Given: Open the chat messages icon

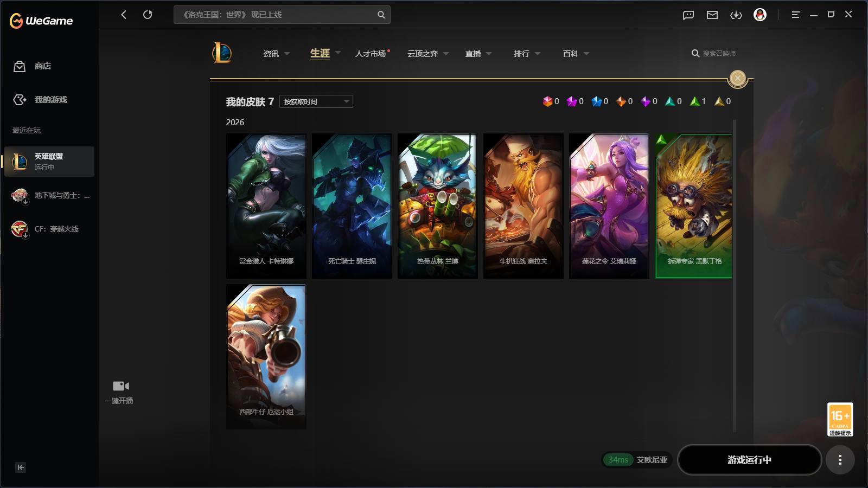Looking at the screenshot, I should (688, 15).
